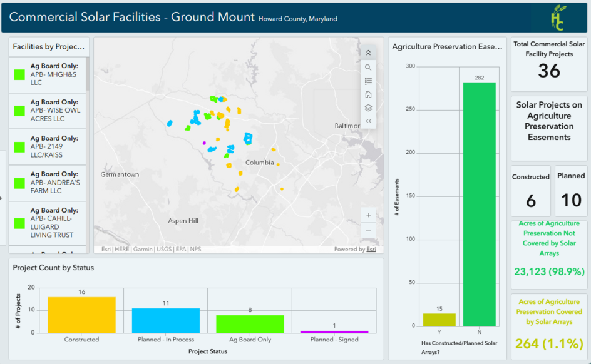
Task: Click the Germantown label on the map
Action: 120,174
